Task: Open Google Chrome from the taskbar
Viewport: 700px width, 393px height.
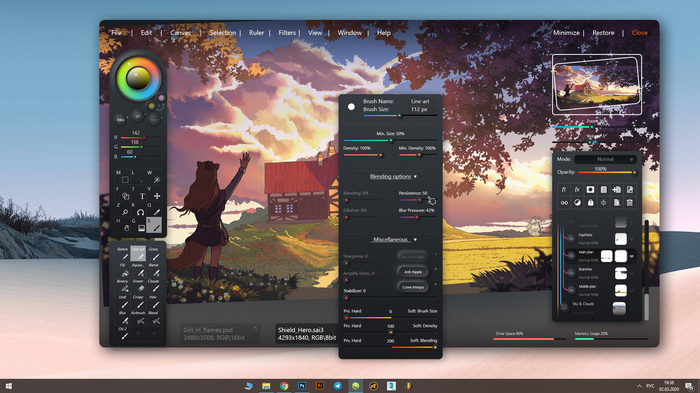Action: 284,386
